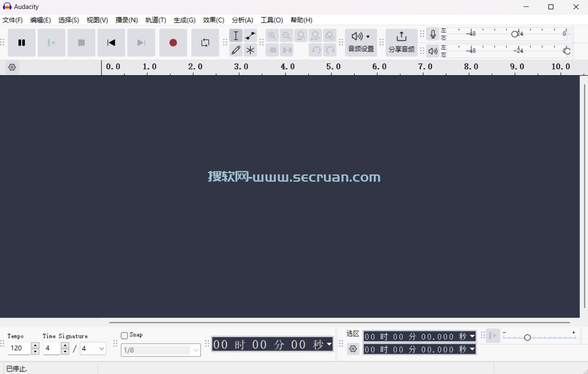Open 视图(V) menu

97,20
